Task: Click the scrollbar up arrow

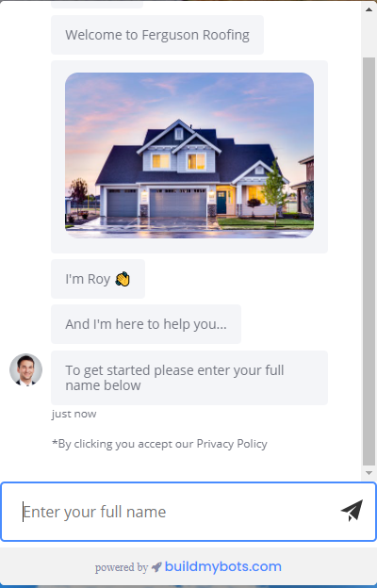Action: 369,9
